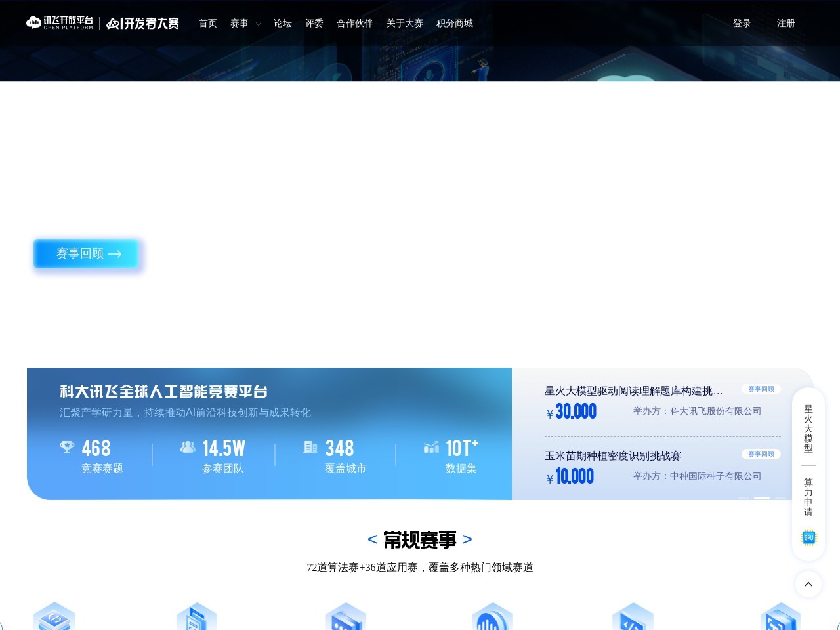
Task: Open GPU 算力申请 via the chip icon
Action: (808, 537)
